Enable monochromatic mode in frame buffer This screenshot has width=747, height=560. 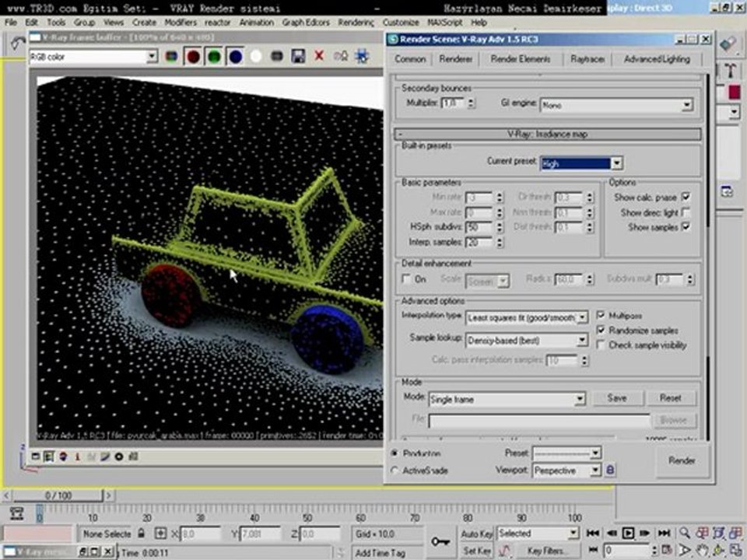pyautogui.click(x=277, y=57)
